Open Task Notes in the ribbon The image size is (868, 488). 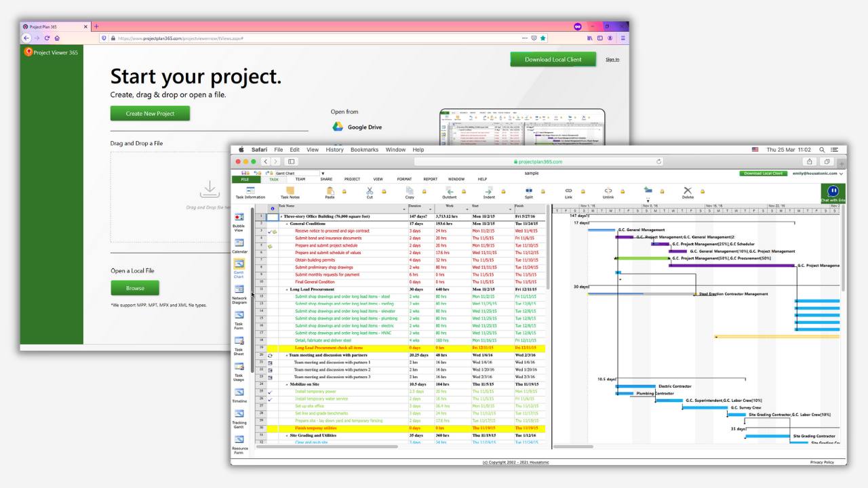click(290, 192)
